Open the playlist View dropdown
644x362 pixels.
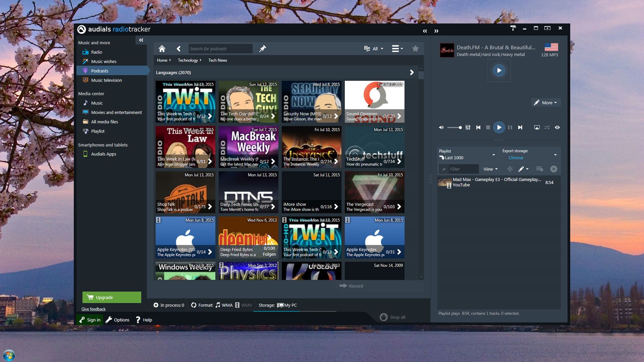[x=490, y=169]
